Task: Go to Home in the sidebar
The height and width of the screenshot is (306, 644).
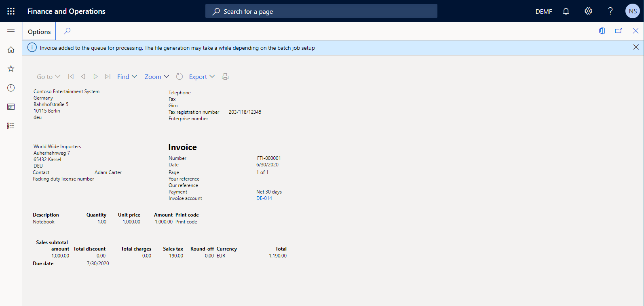Action: click(x=11, y=50)
